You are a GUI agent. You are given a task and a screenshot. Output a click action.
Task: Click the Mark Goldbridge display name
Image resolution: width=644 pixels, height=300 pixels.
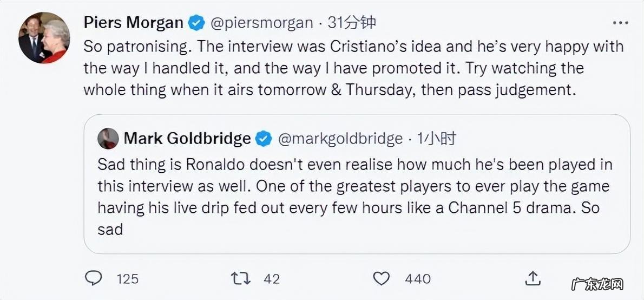[187, 139]
